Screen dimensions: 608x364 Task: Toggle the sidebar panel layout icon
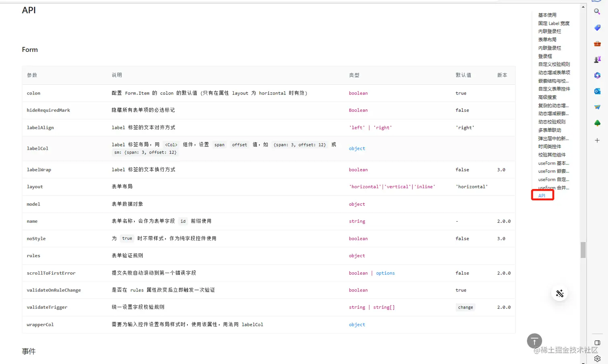pyautogui.click(x=597, y=343)
